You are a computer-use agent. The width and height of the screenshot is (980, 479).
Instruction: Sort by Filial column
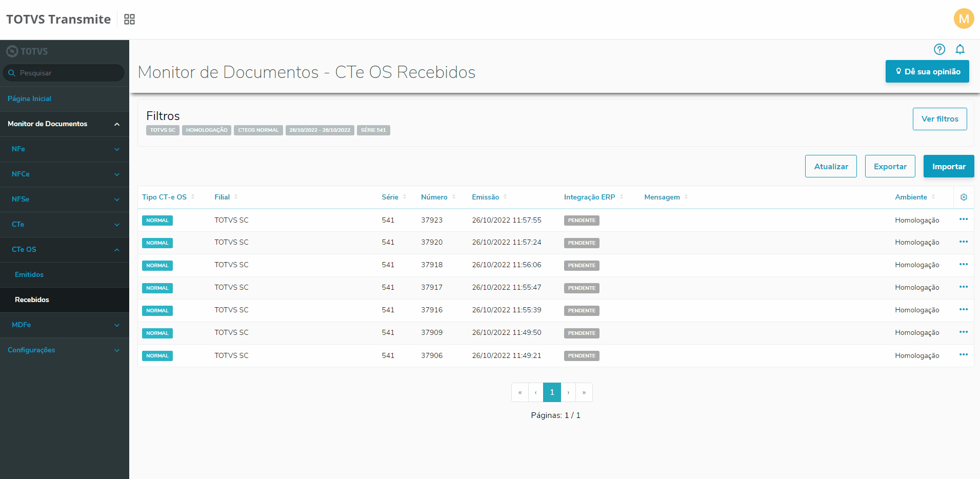[x=226, y=197]
